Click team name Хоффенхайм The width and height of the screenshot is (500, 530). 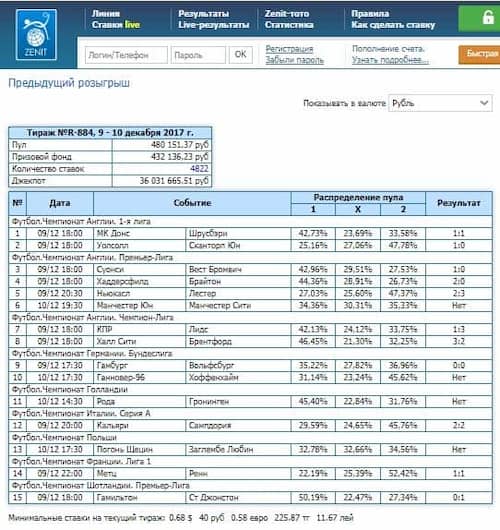[x=213, y=377]
